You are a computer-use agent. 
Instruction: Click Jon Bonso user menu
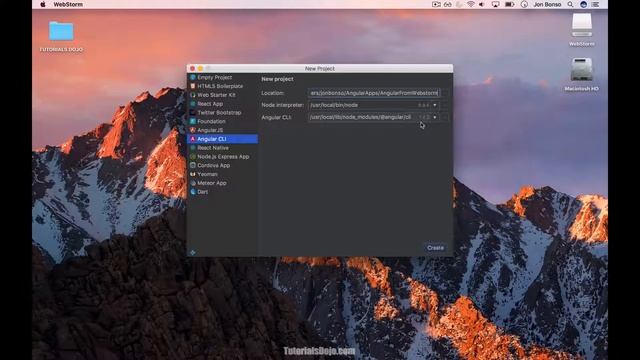coord(547,4)
